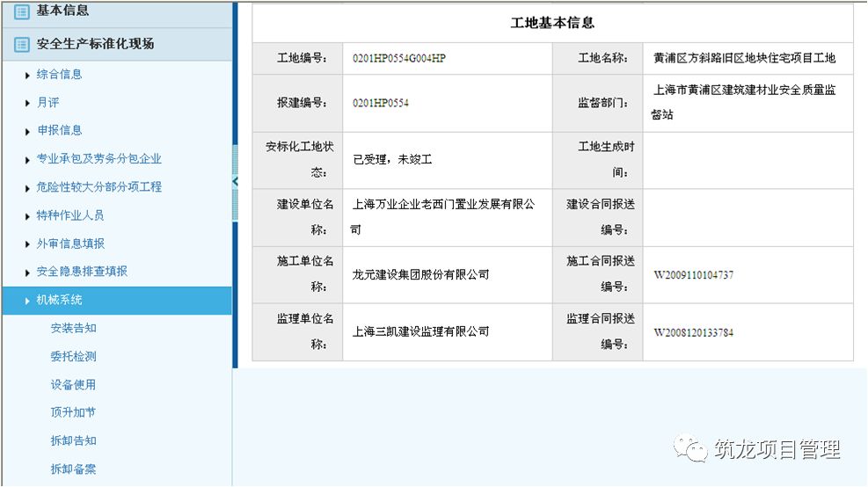Click status value 已受理，未竣工

click(392, 159)
